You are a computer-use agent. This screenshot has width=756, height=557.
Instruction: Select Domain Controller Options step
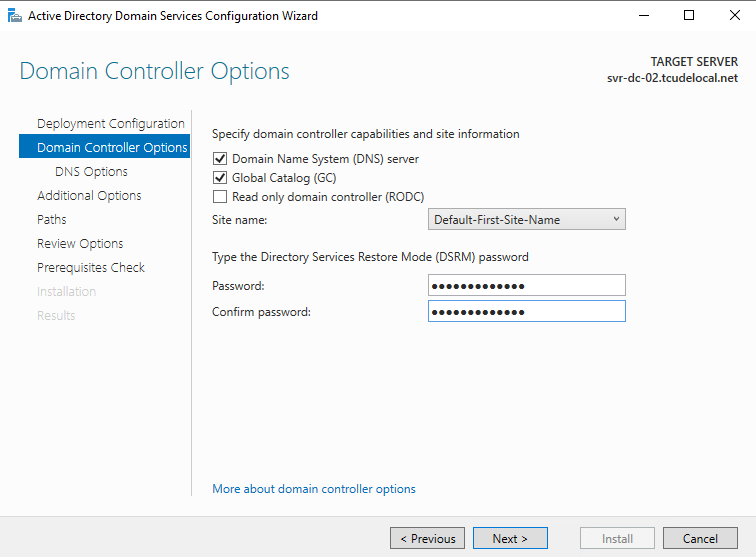(105, 147)
